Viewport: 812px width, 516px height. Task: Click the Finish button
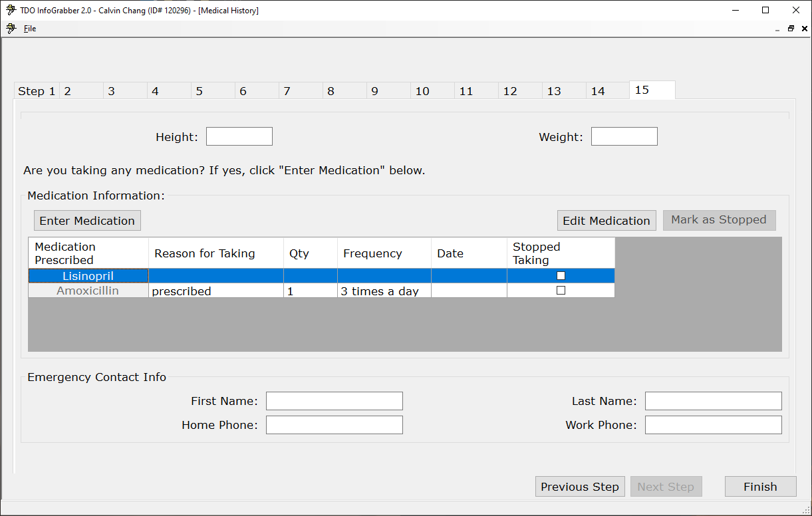[760, 487]
